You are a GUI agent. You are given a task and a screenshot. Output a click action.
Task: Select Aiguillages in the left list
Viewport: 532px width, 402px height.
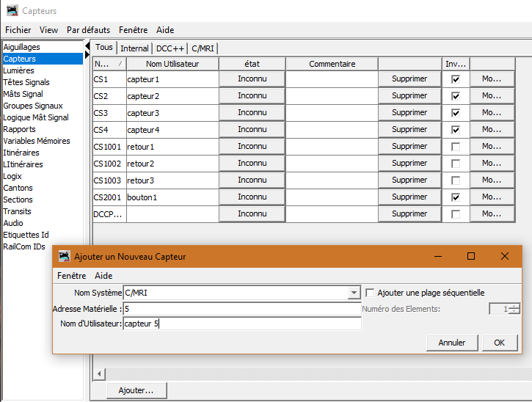tap(22, 47)
